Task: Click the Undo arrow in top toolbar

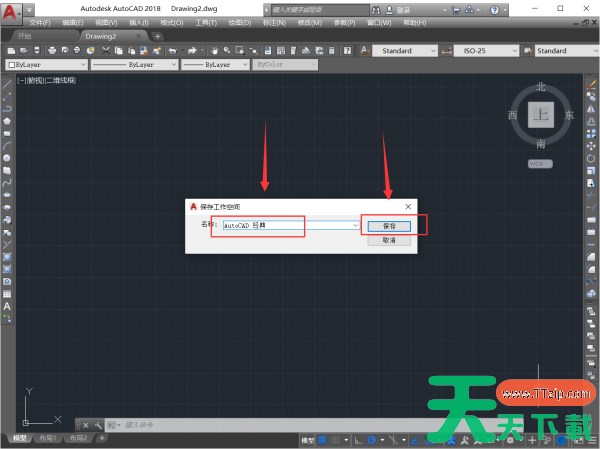Action: tap(173, 50)
